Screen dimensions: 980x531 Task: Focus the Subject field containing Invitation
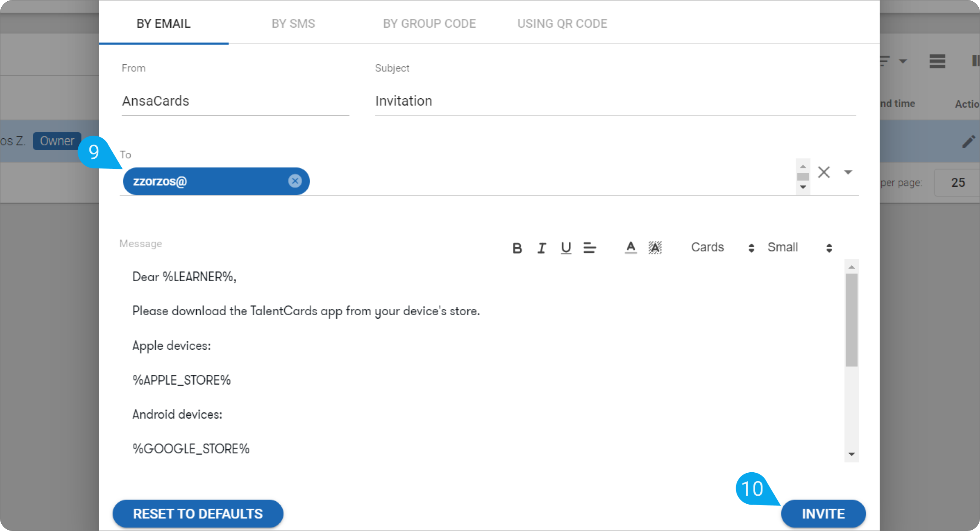615,101
